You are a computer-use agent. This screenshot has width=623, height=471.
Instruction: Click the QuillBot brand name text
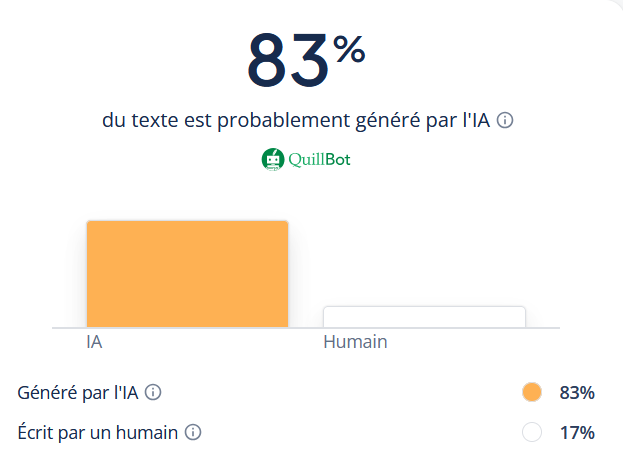[319, 158]
